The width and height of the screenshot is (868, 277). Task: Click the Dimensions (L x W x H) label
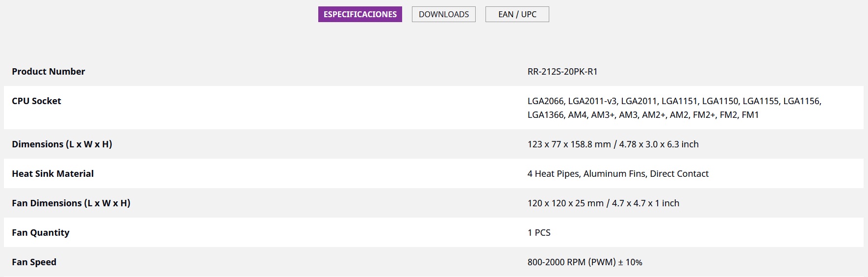coord(62,144)
